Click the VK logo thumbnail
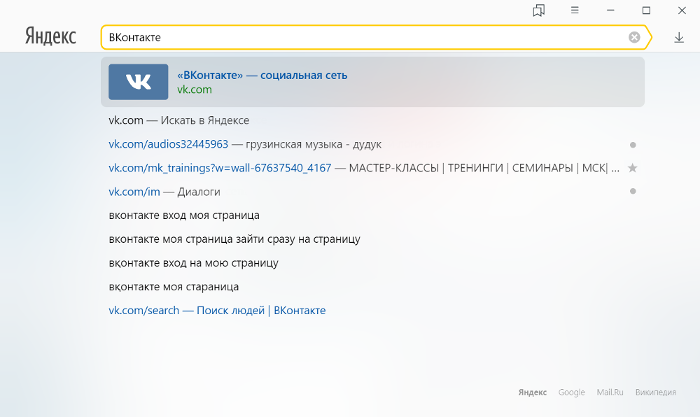Screen dimensions: 700x417 [x=138, y=82]
